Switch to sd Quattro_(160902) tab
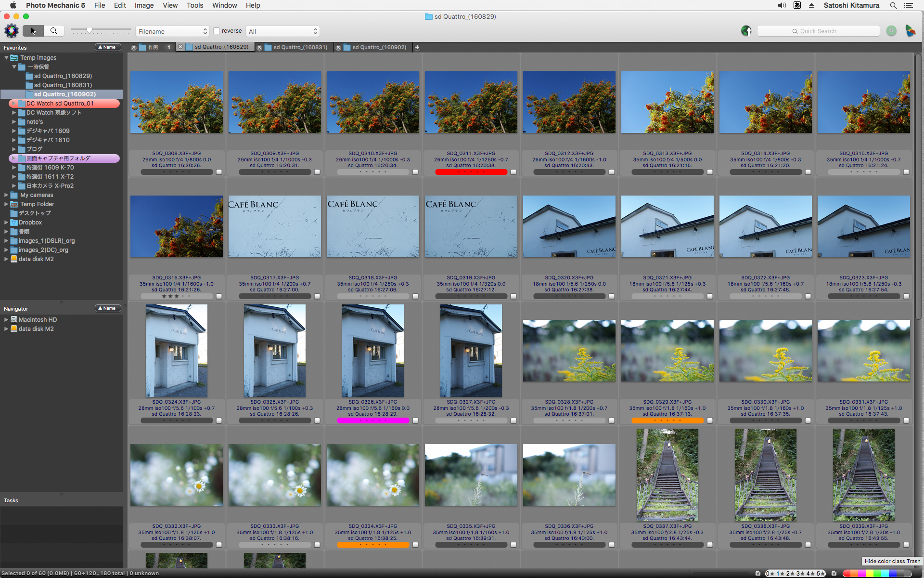This screenshot has width=924, height=578. pos(379,47)
